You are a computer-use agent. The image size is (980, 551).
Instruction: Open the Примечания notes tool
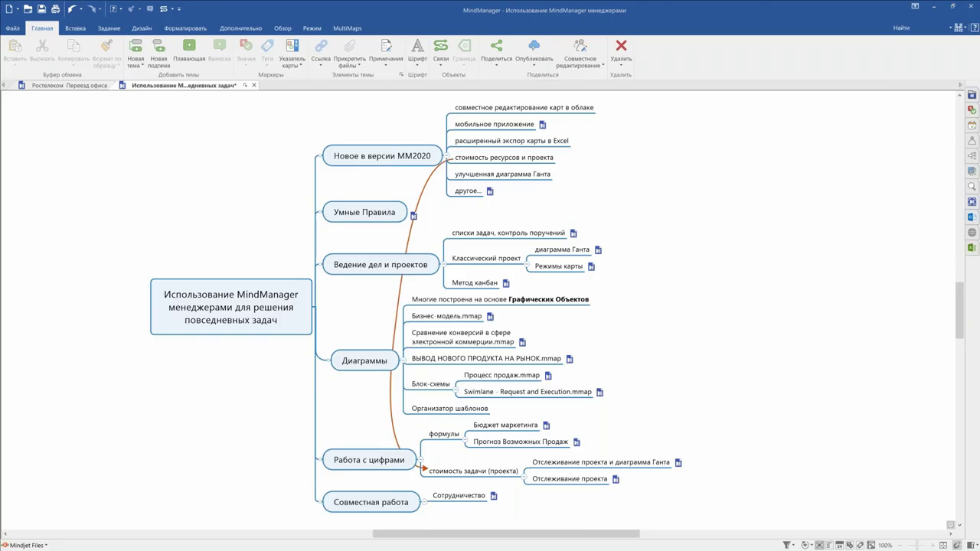[386, 46]
